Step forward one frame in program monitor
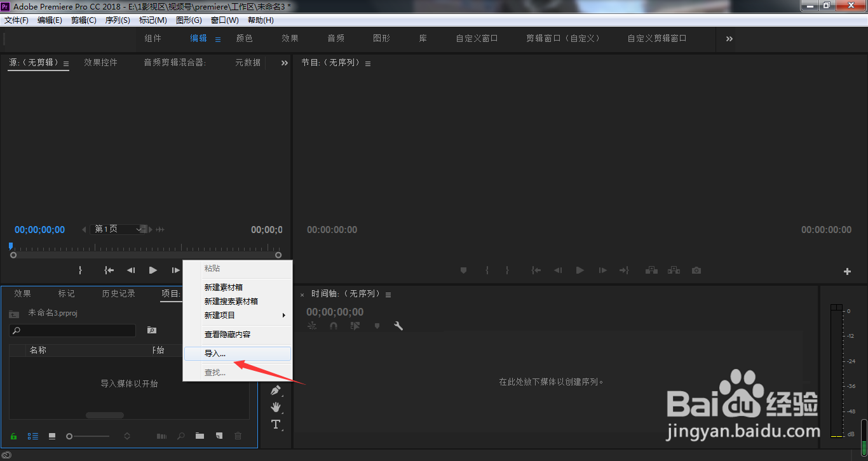 pyautogui.click(x=602, y=270)
